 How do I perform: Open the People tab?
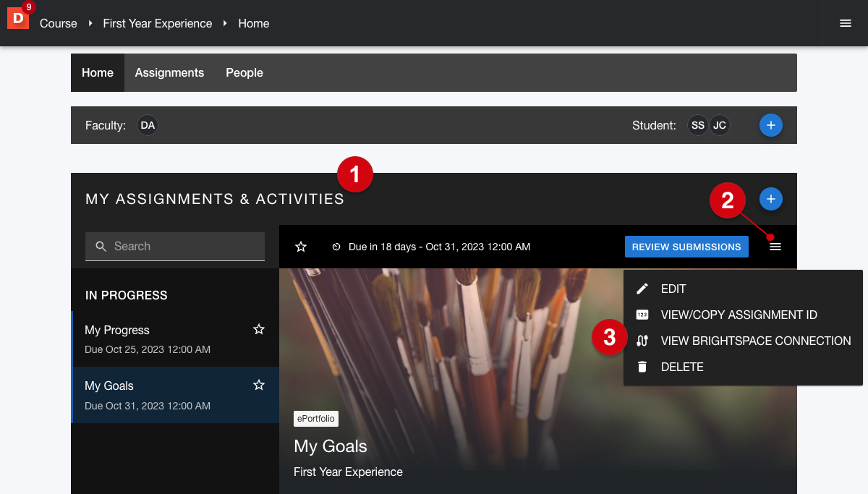(x=244, y=72)
